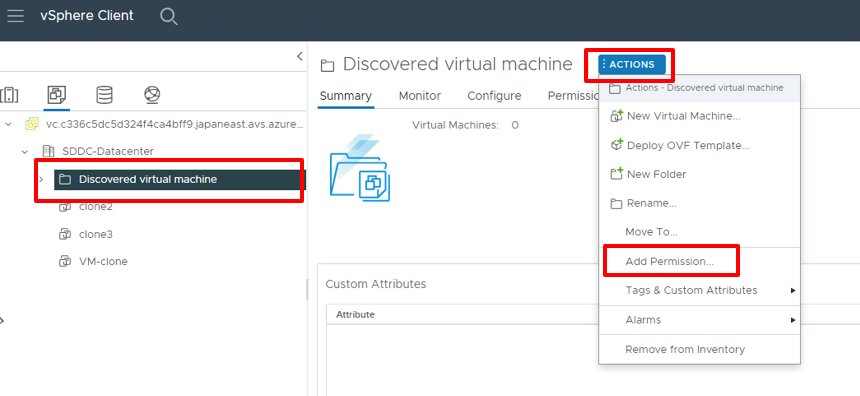Click the large VM folder summary icon
The image size is (860, 396).
360,169
